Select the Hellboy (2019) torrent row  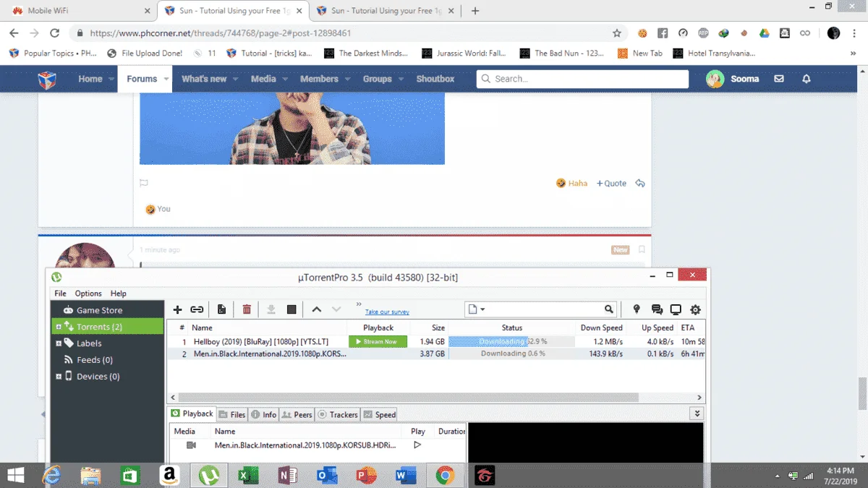pyautogui.click(x=436, y=341)
